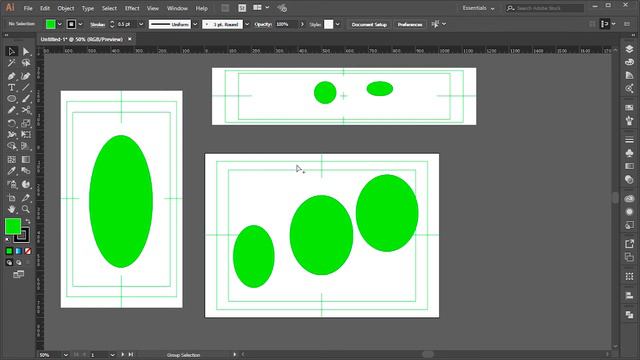Set paint mode to None
640x360 pixels.
point(28,251)
